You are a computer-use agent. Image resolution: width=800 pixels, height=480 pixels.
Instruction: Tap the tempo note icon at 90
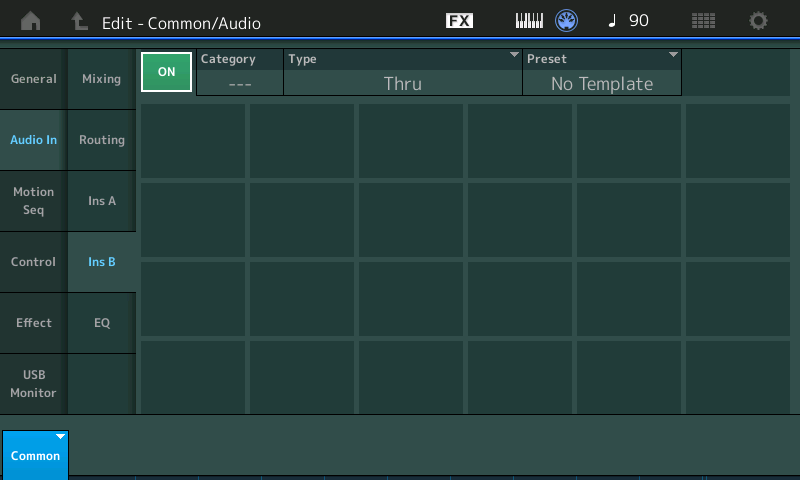pyautogui.click(x=628, y=20)
